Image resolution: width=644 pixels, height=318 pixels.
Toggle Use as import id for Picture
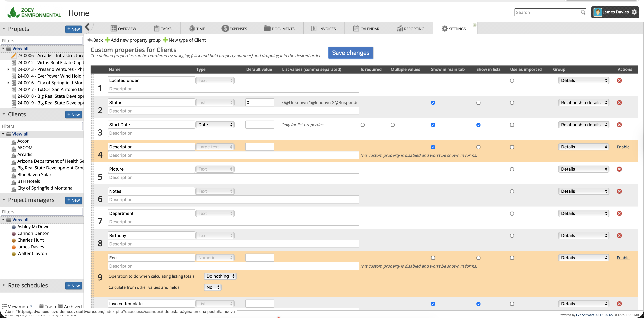512,169
